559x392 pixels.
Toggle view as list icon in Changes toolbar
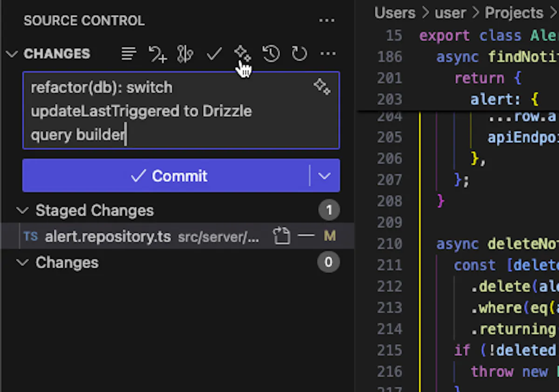coord(129,54)
